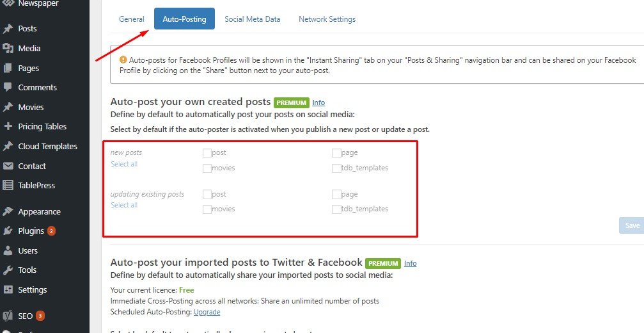
Task: Click the TablePress table icon
Action: click(x=8, y=185)
